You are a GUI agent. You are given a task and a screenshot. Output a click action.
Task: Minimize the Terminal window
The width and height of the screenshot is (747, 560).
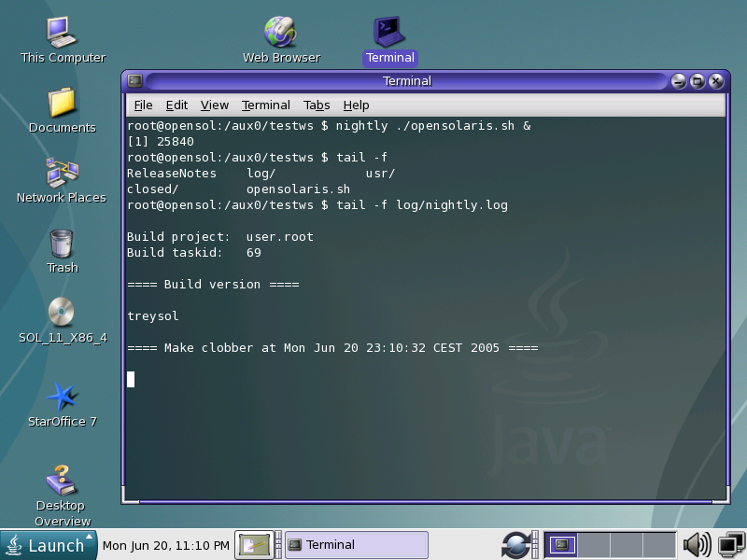[679, 81]
